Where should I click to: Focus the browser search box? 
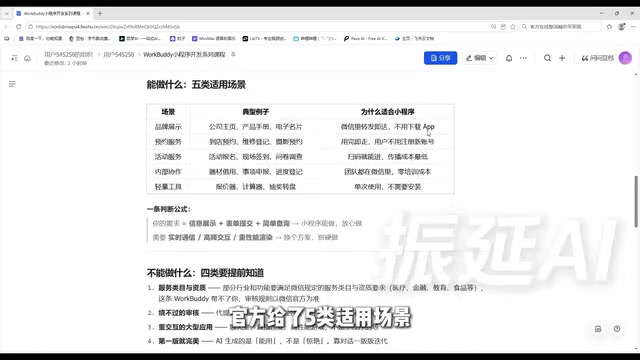pos(561,27)
